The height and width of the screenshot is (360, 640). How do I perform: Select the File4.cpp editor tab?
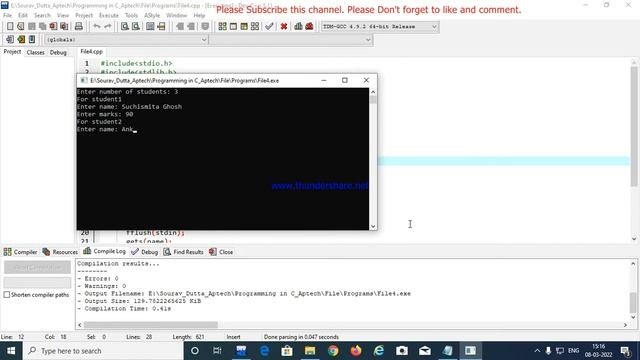tap(91, 51)
